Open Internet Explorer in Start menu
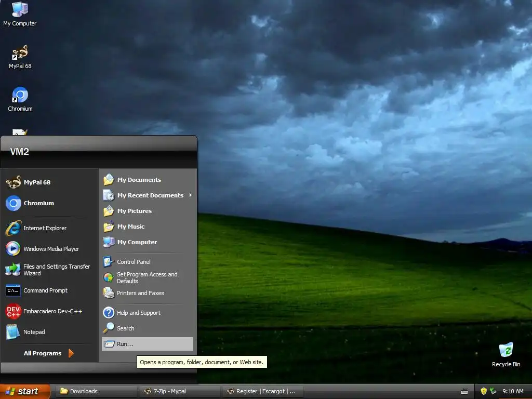This screenshot has width=532, height=399. (49, 228)
